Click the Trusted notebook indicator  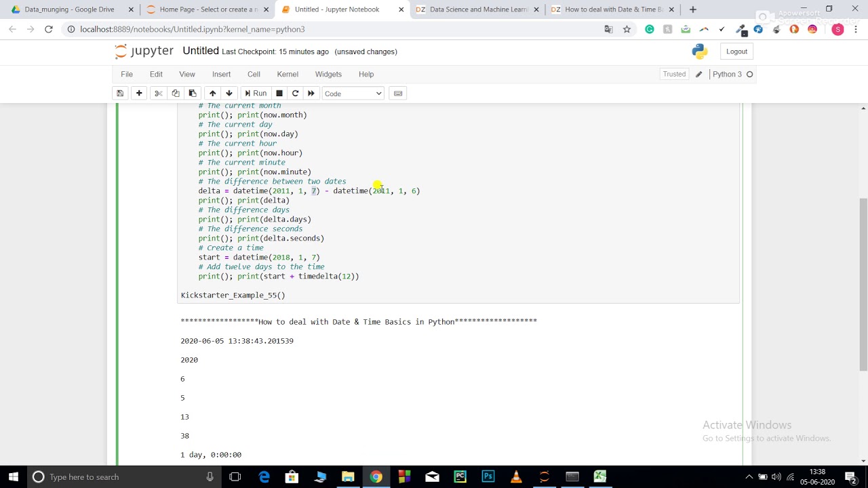tap(674, 74)
